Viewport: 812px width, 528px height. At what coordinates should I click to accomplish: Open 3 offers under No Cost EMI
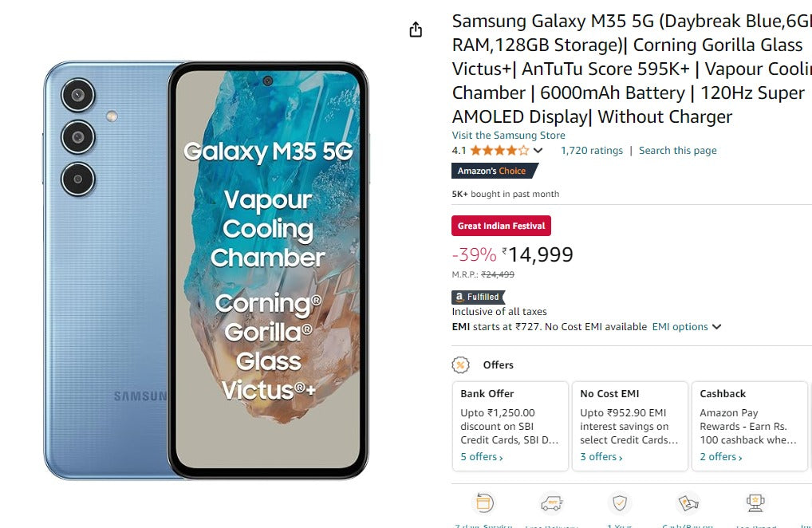(x=601, y=457)
